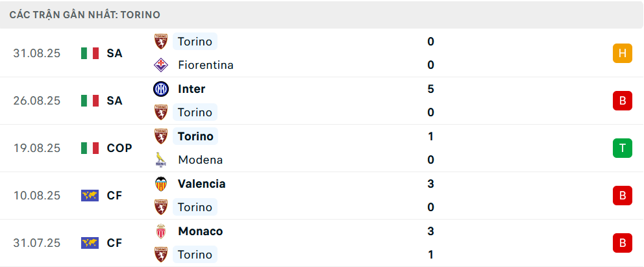Open the Inter team link

191,89
